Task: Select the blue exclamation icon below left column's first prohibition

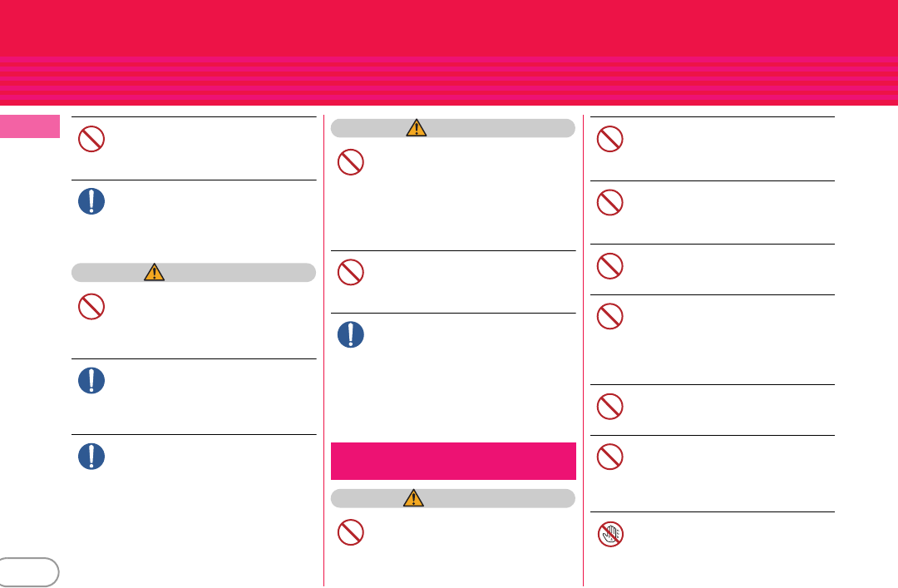Action: point(91,201)
